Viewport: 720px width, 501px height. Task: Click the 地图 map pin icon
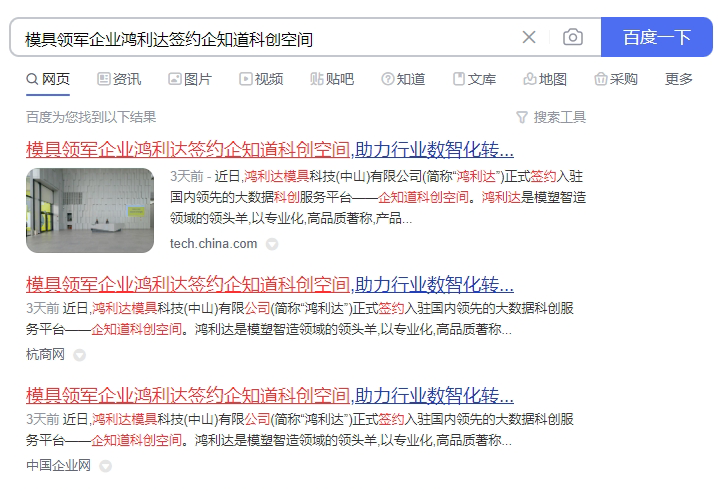pyautogui.click(x=529, y=79)
